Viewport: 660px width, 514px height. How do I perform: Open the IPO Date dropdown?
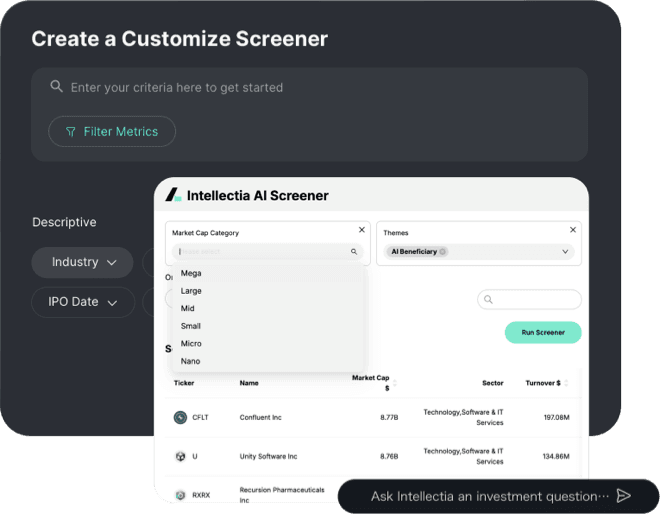(83, 302)
